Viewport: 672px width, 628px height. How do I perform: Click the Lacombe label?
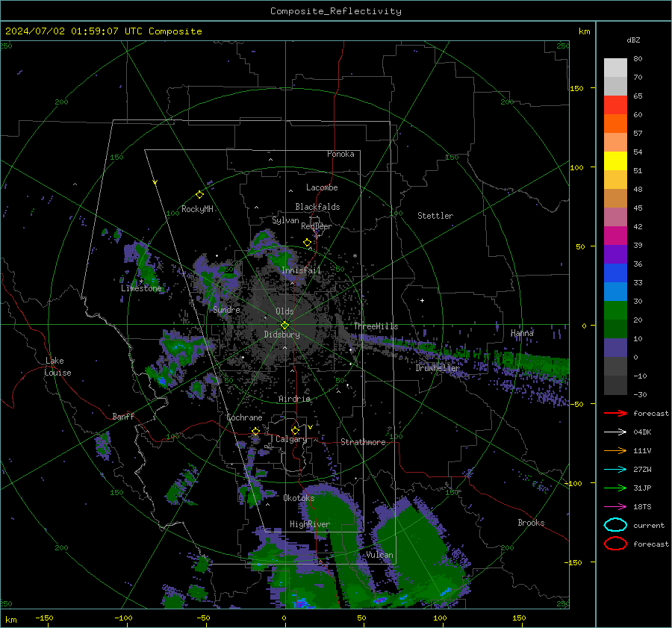tap(322, 187)
